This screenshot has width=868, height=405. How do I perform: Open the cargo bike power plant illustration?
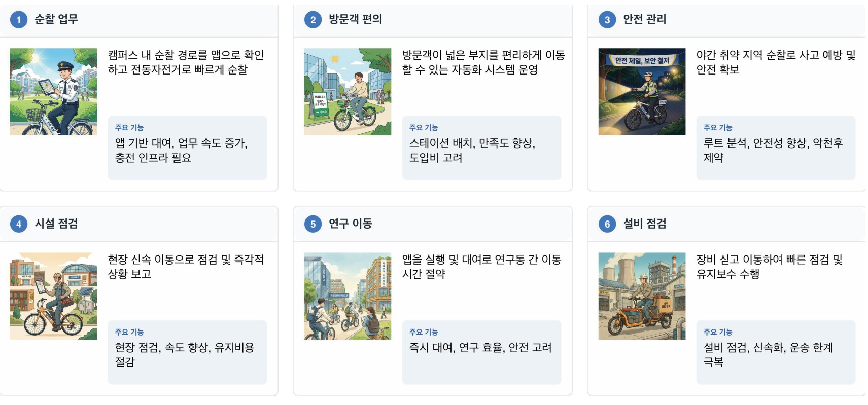click(642, 296)
